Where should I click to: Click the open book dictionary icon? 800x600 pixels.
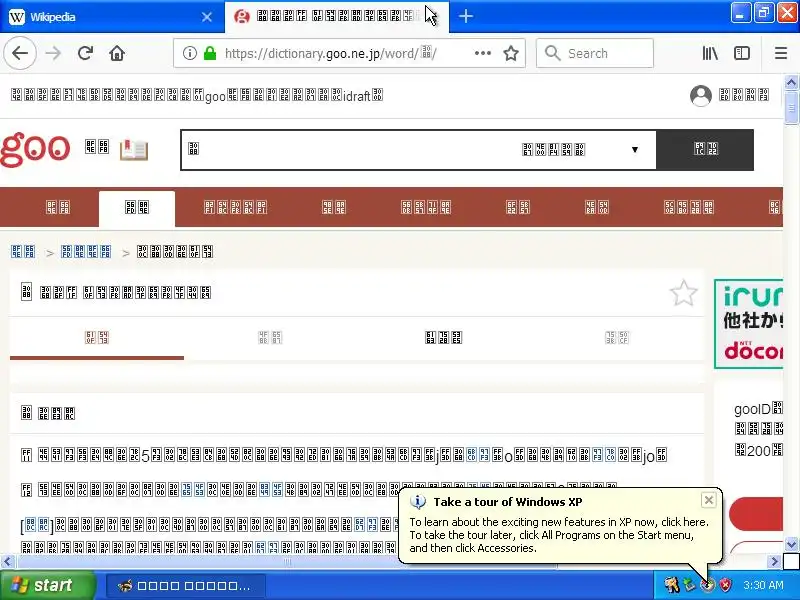pos(134,150)
